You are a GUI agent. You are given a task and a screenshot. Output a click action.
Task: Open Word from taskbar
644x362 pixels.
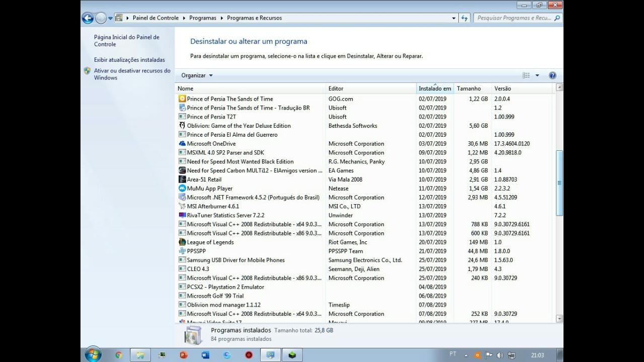pos(205,355)
